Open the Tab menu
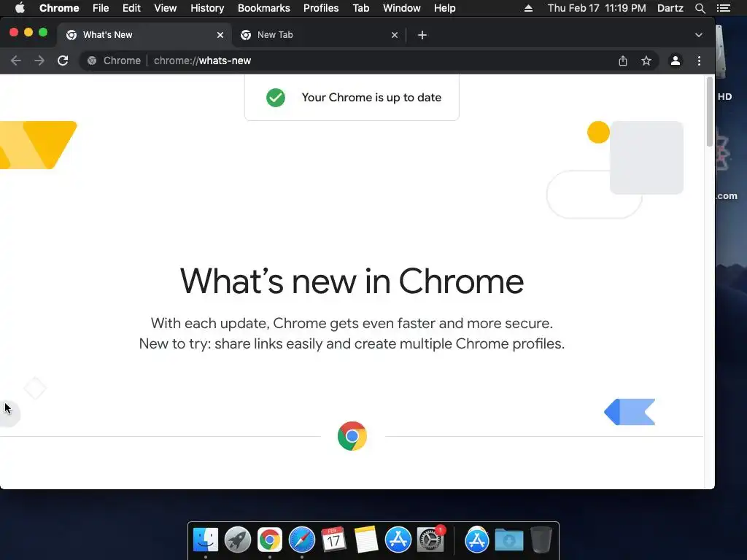Screen dimensions: 747x560 [361, 8]
